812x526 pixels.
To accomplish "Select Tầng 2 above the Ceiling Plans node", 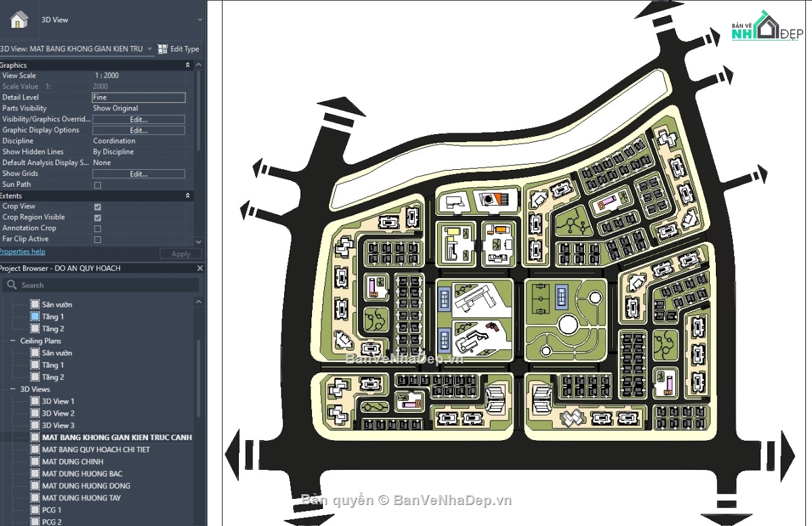I will pos(53,329).
